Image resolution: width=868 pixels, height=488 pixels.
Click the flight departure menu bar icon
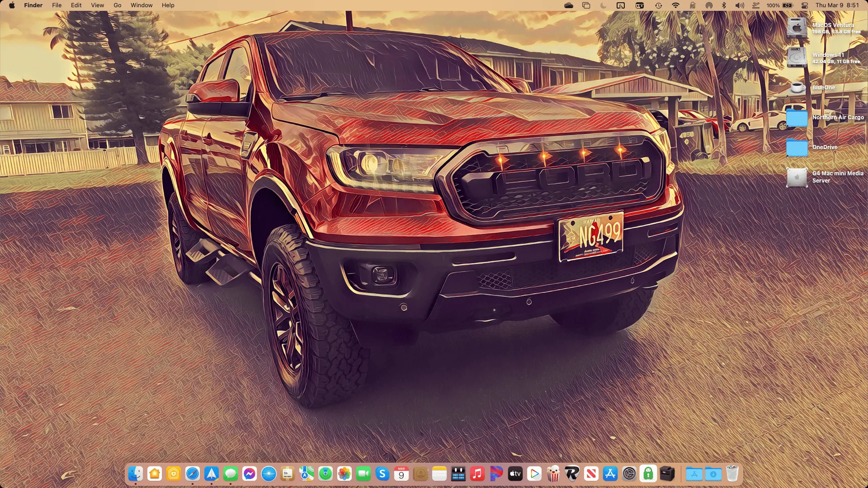pos(756,5)
